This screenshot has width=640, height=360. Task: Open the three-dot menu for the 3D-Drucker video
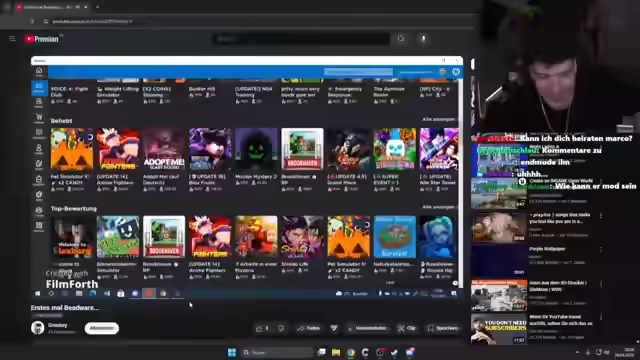coord(601,283)
